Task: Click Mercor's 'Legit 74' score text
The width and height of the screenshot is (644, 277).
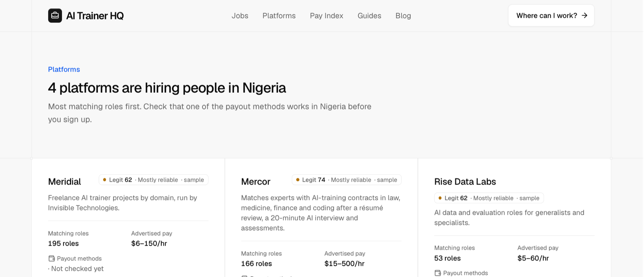Action: [314, 180]
